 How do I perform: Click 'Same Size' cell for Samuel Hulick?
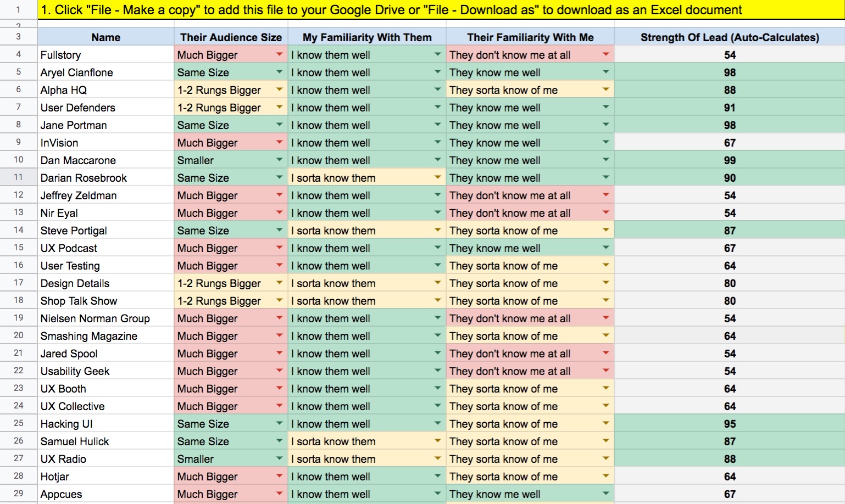231,441
